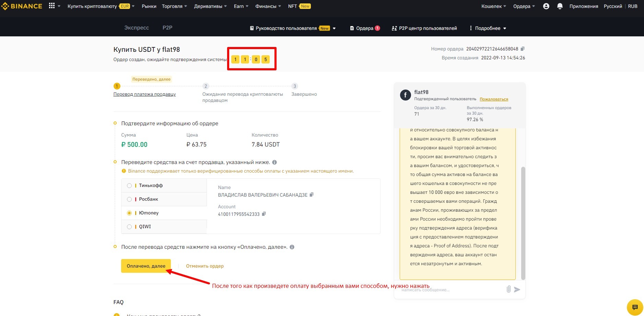The image size is (644, 316).
Task: Select the Тинькофф payment method
Action: [x=129, y=186]
